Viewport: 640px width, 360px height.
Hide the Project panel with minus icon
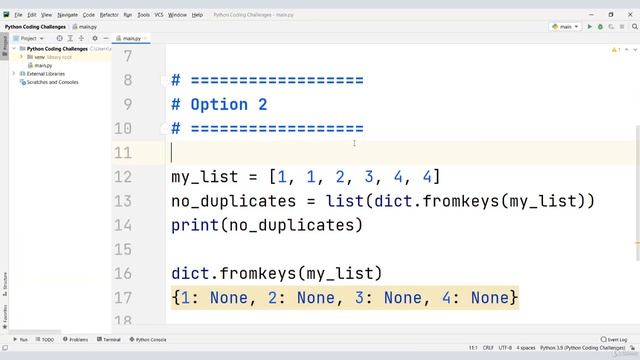point(106,38)
